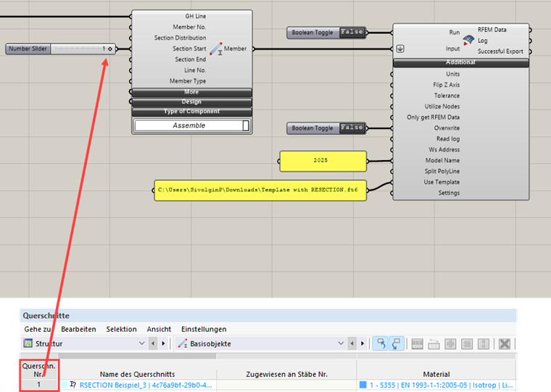551x392 pixels.
Task: Click Zugewiesen an Stäbe Nr. column header
Action: tap(287, 375)
